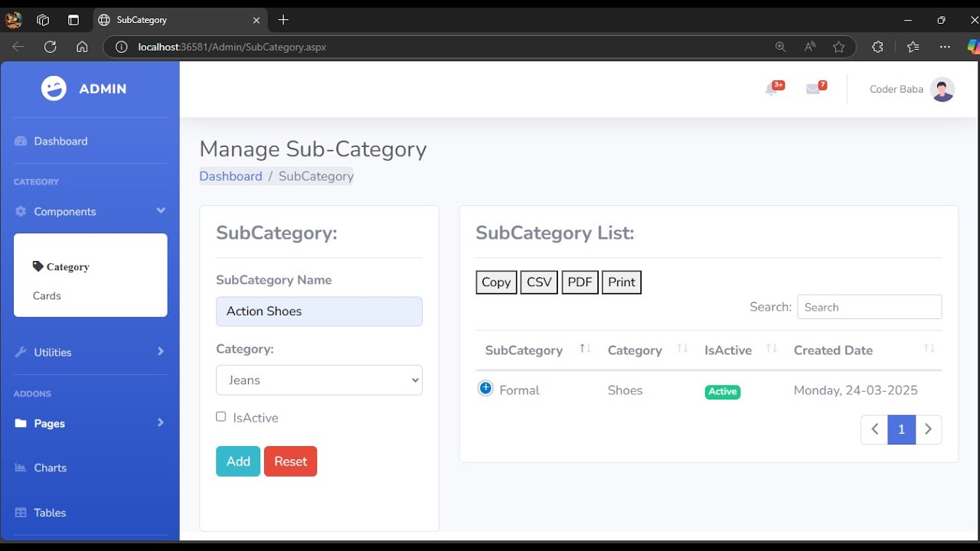Click the browser refresh icon
The width and height of the screenshot is (980, 551).
tap(51, 47)
